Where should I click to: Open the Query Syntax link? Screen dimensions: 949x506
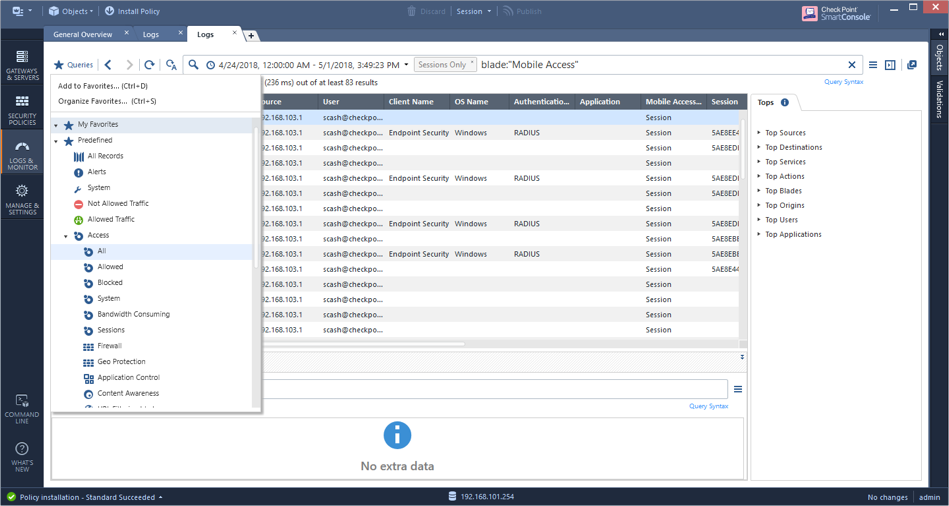(843, 82)
